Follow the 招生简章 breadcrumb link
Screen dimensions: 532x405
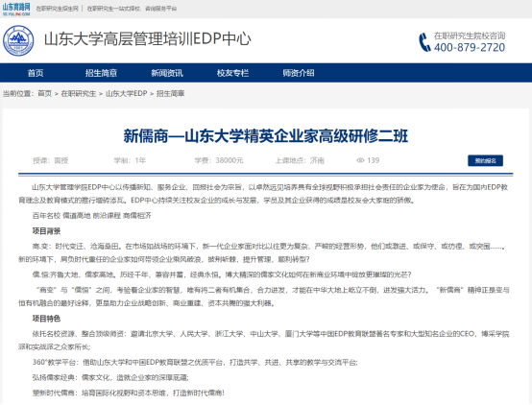click(170, 93)
